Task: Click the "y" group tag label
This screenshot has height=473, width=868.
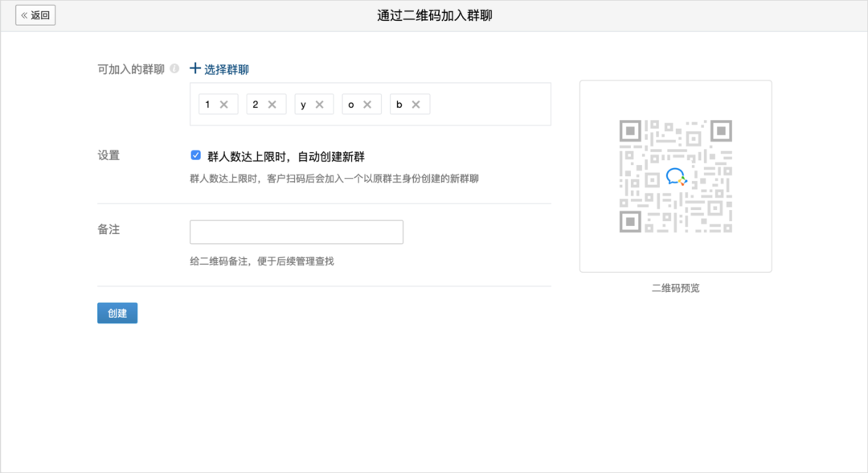Action: [303, 105]
